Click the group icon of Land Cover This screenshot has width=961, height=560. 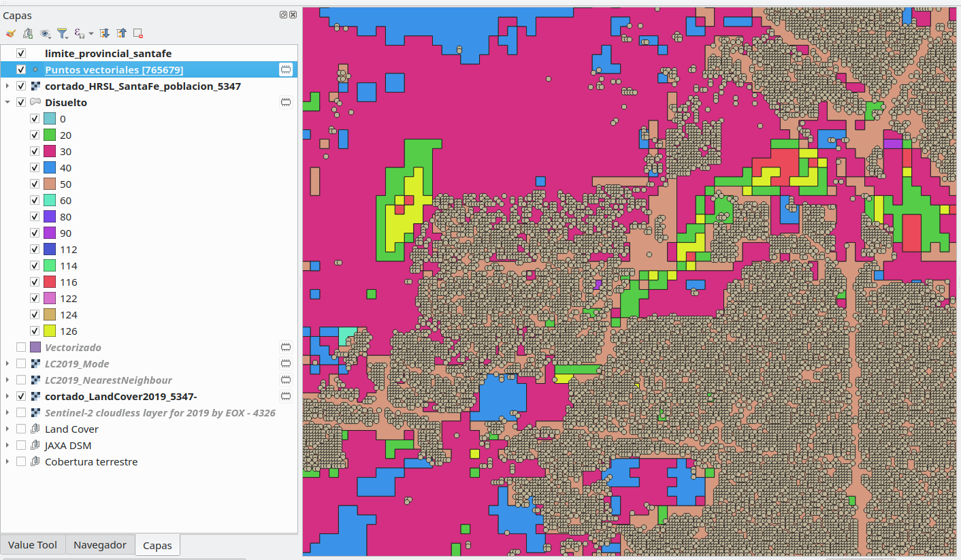click(x=35, y=429)
